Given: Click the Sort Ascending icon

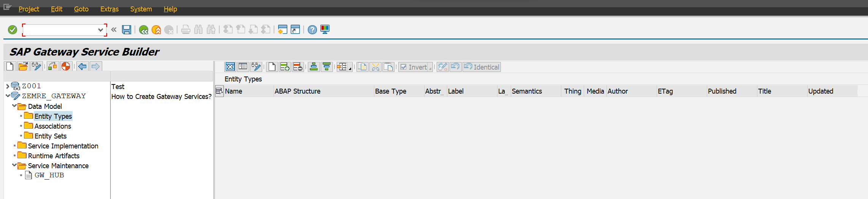Looking at the screenshot, I should pos(314,67).
